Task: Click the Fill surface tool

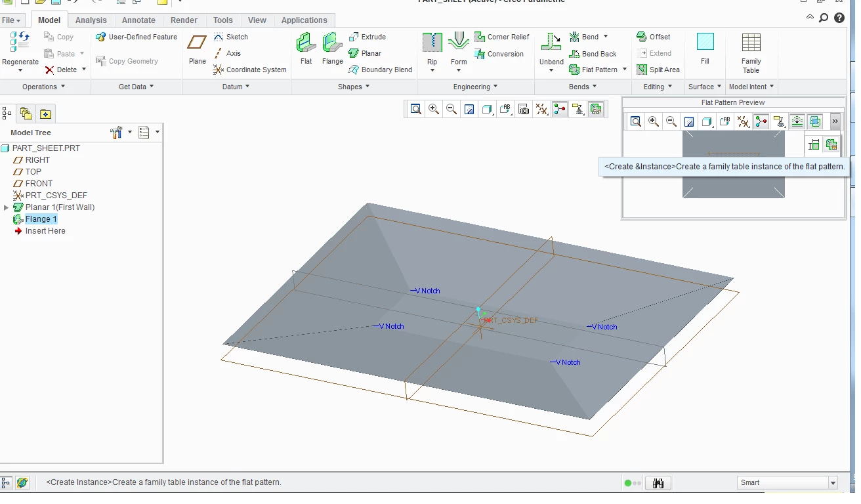Action: [x=705, y=49]
